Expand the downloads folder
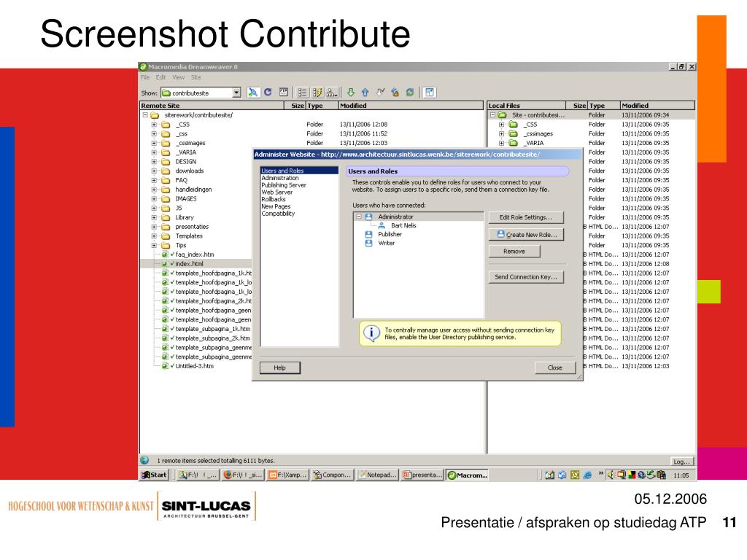The height and width of the screenshot is (560, 747). [154, 171]
